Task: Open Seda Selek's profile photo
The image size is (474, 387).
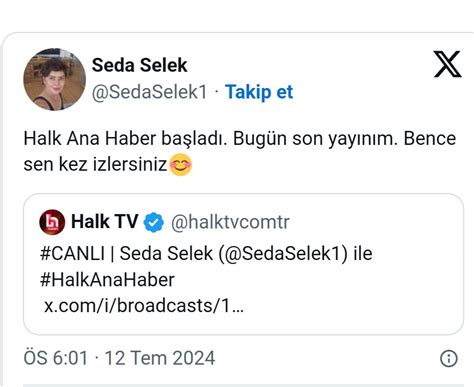Action: (54, 79)
